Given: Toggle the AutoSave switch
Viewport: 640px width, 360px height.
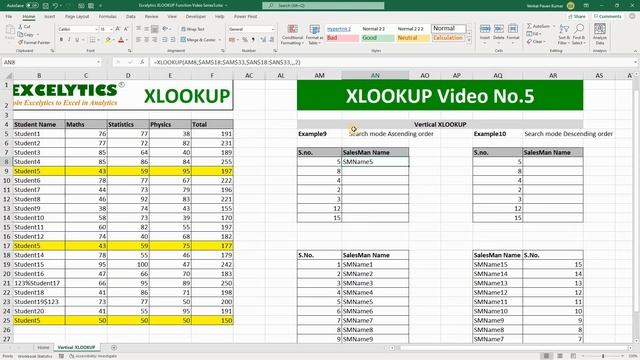Looking at the screenshot, I should (32, 6).
